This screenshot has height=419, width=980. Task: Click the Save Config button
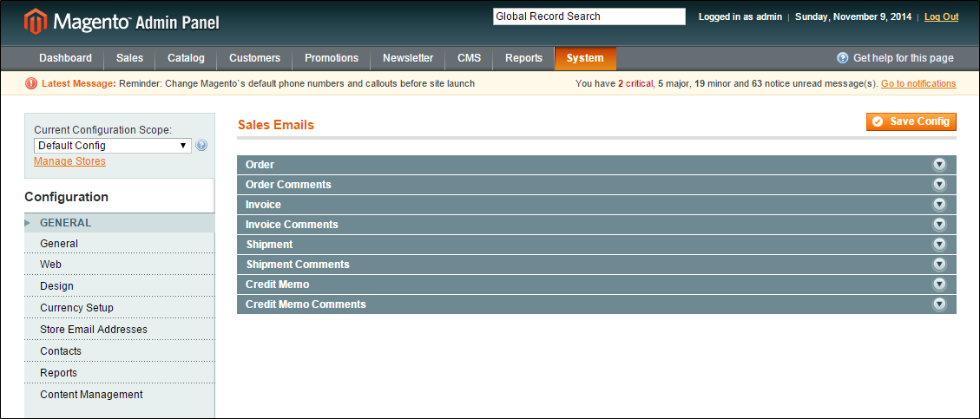911,121
